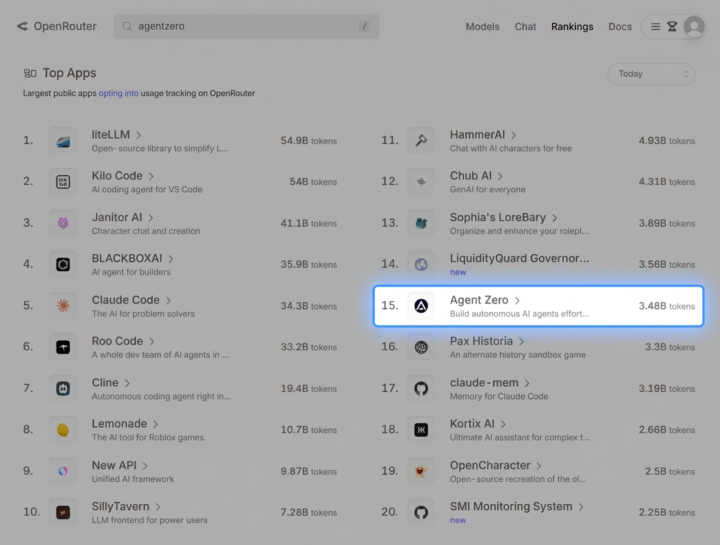This screenshot has height=545, width=720.
Task: Click 'Chat with AI characters for free' text
Action: coord(511,148)
